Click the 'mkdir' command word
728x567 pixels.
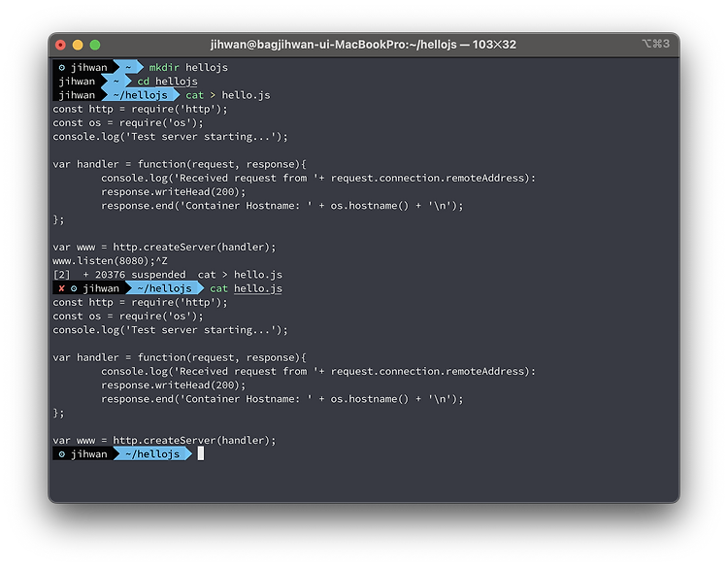[164, 68]
